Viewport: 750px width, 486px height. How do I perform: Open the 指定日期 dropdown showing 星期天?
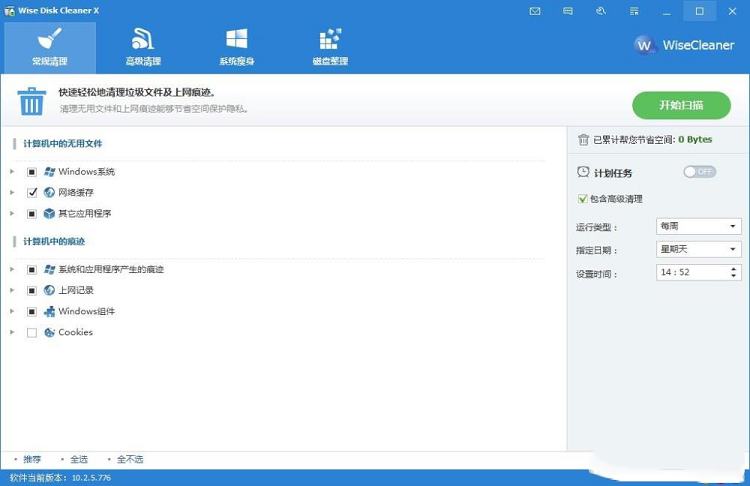coord(698,249)
